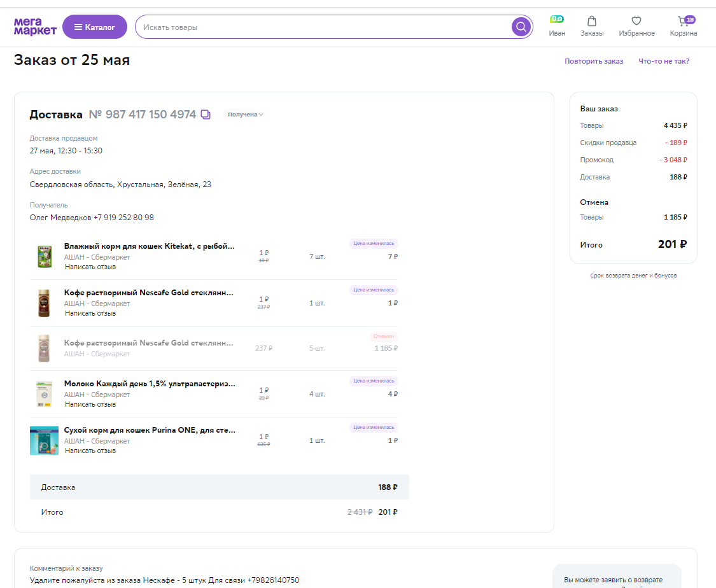Image resolution: width=716 pixels, height=588 pixels.
Task: Copy order number 987 417 150 4974 icon
Action: coord(206,115)
